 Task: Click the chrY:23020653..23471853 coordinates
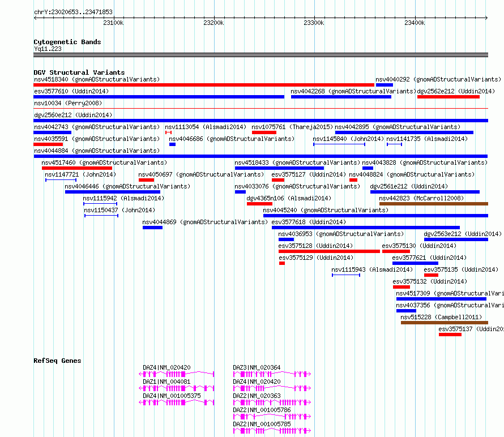73,12
